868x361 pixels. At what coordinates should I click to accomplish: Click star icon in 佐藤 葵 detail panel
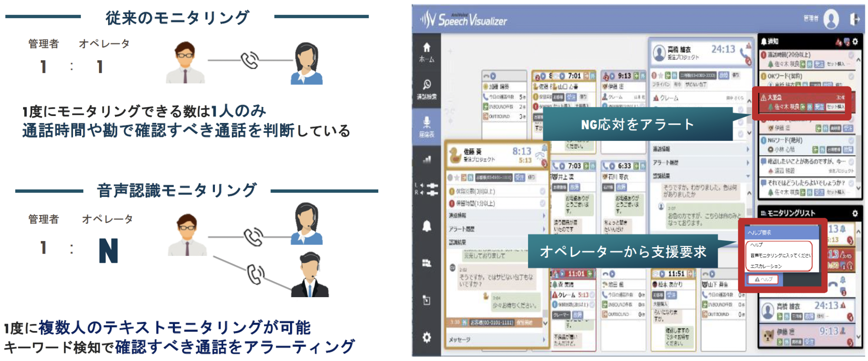(456, 177)
